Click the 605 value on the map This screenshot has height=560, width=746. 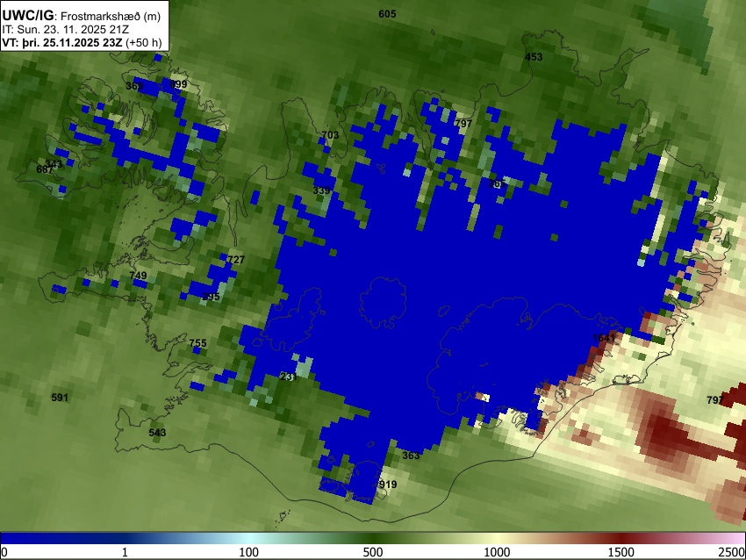tap(387, 14)
